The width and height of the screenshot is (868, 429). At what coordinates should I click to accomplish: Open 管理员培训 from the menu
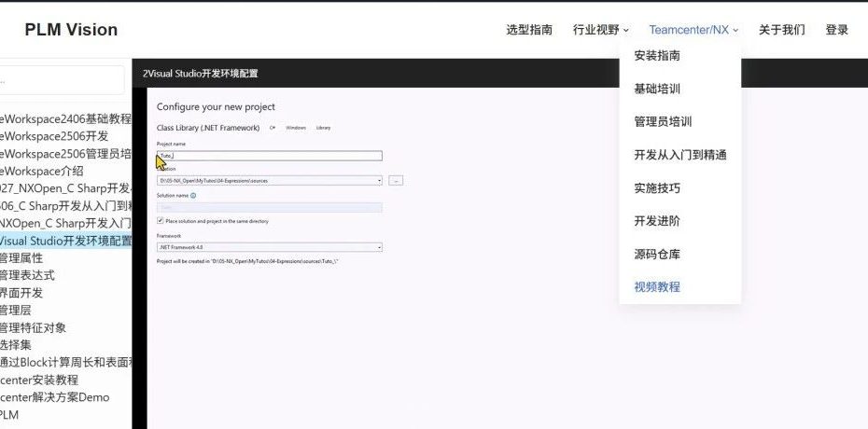(663, 122)
